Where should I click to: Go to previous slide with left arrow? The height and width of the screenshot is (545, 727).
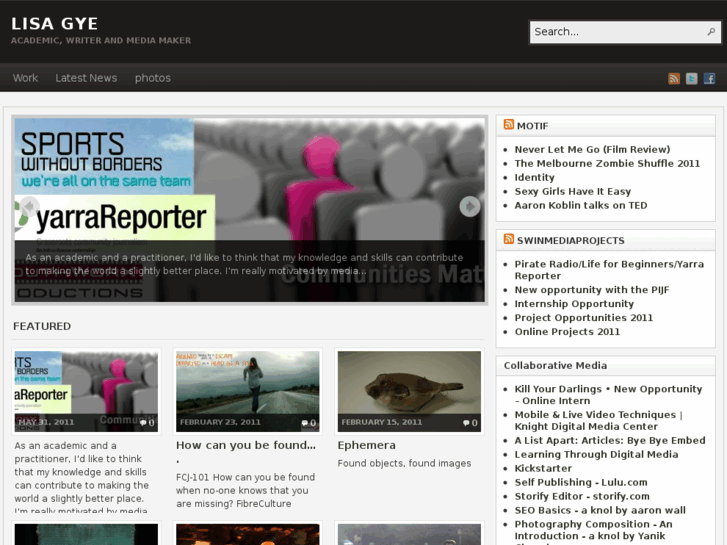coord(29,206)
